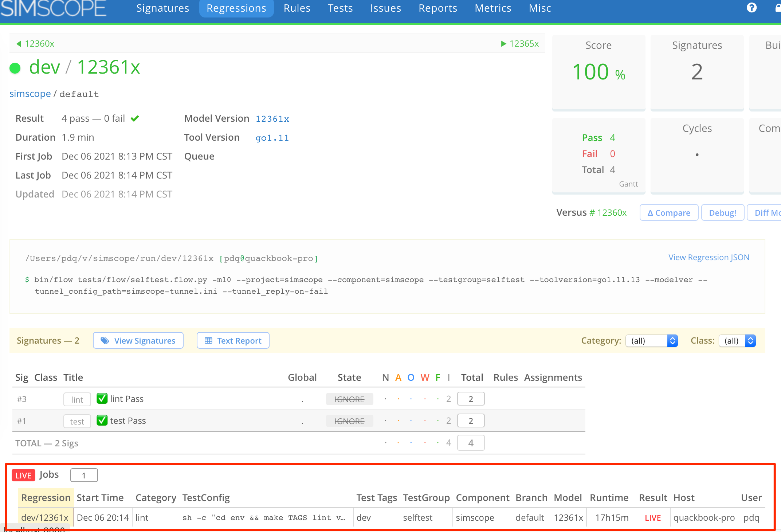Click the LIVE result of the job
This screenshot has width=781, height=532.
tap(652, 518)
